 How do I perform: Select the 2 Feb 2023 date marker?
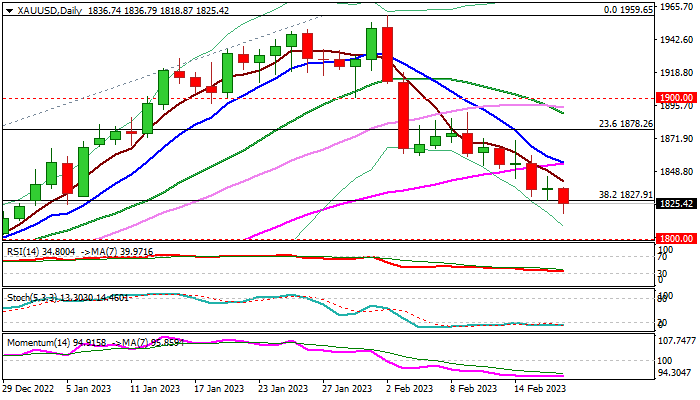click(410, 388)
